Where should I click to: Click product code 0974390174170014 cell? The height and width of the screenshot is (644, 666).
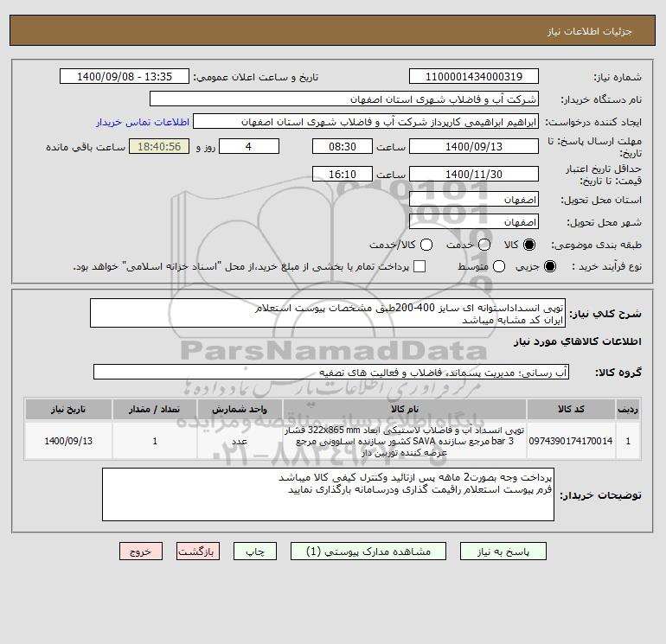571,441
